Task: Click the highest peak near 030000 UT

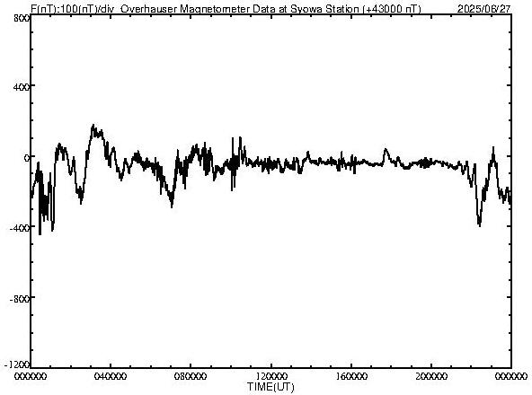Action: (x=93, y=126)
